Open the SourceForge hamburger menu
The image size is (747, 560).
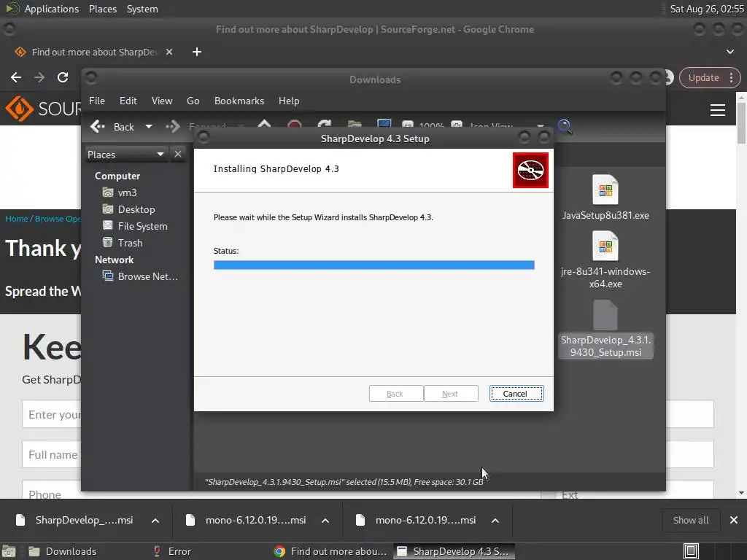click(x=718, y=110)
